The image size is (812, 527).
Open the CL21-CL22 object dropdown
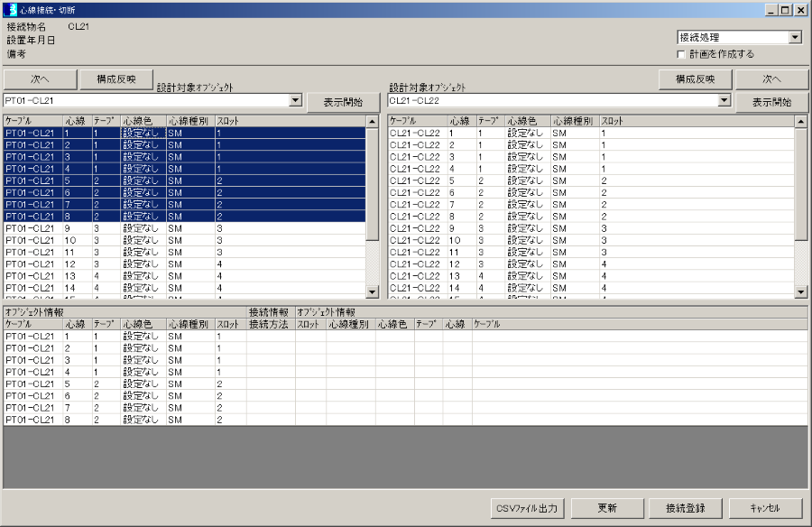tap(724, 100)
